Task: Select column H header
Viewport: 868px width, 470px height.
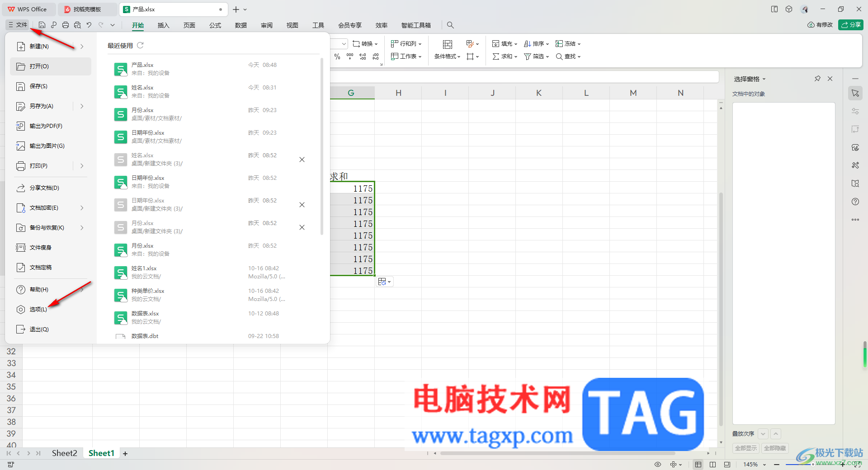Action: pos(398,93)
